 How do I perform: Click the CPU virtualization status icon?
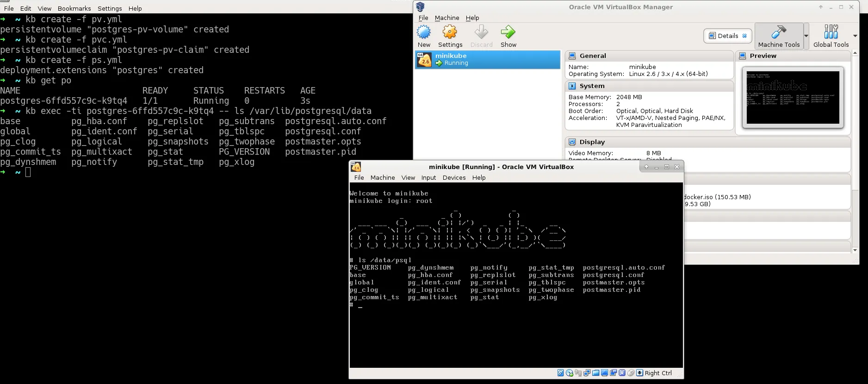pyautogui.click(x=622, y=373)
